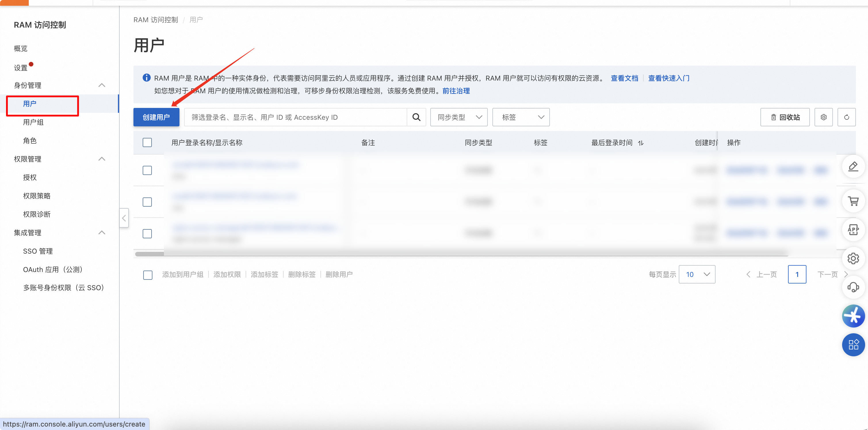
Task: Launch the floating AI assistant icon
Action: (x=853, y=316)
